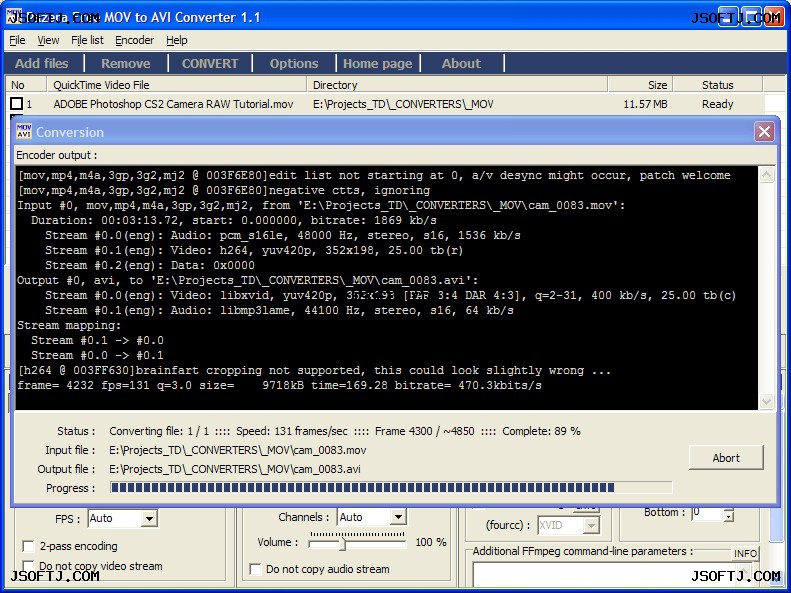
Task: Abort the running conversion
Action: tap(726, 458)
